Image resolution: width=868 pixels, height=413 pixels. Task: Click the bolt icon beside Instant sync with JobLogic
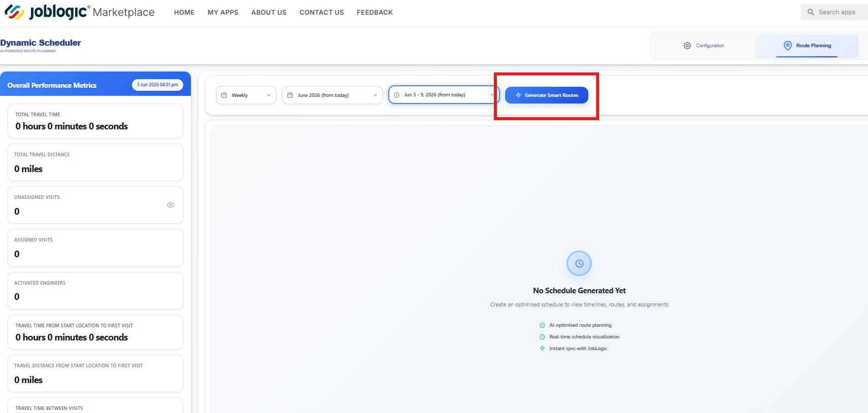(x=542, y=349)
